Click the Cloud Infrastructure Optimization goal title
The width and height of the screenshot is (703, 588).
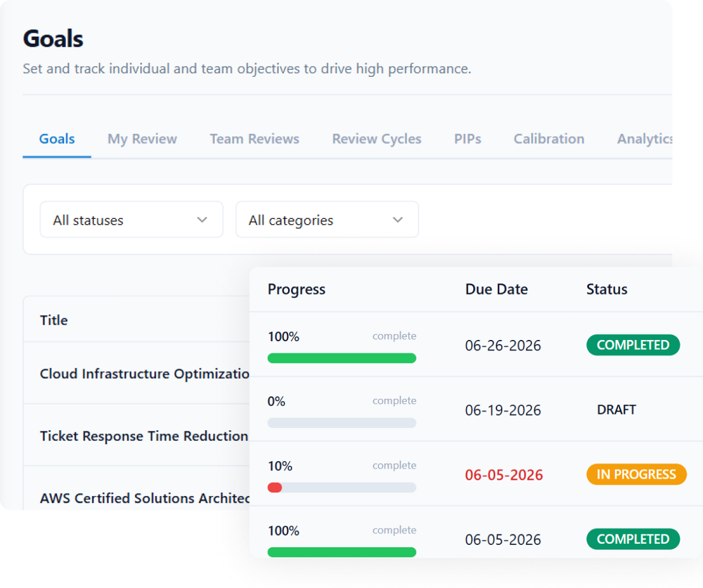coord(144,374)
